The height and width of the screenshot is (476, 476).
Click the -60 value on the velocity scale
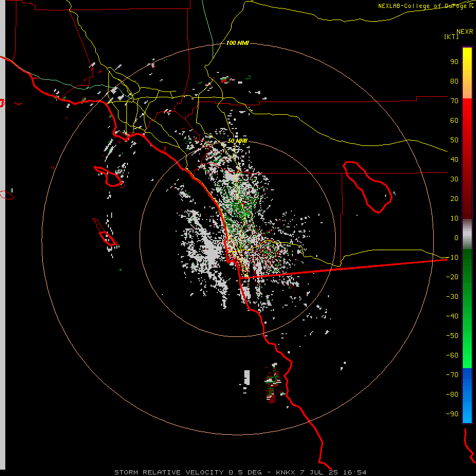(452, 355)
